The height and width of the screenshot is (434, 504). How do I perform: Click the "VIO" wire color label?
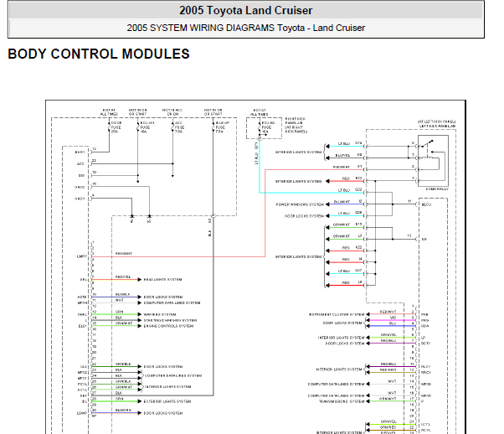click(393, 318)
